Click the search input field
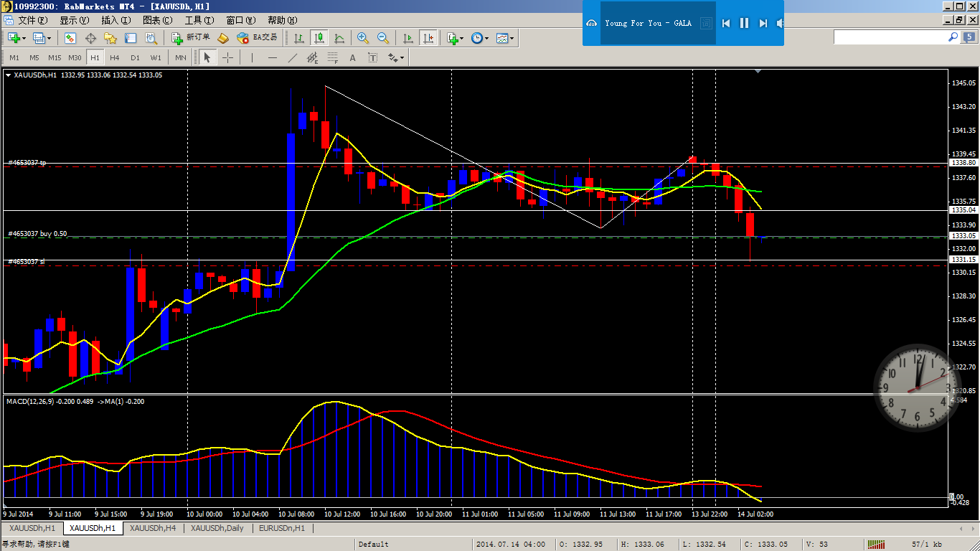980x551 pixels. pyautogui.click(x=890, y=37)
